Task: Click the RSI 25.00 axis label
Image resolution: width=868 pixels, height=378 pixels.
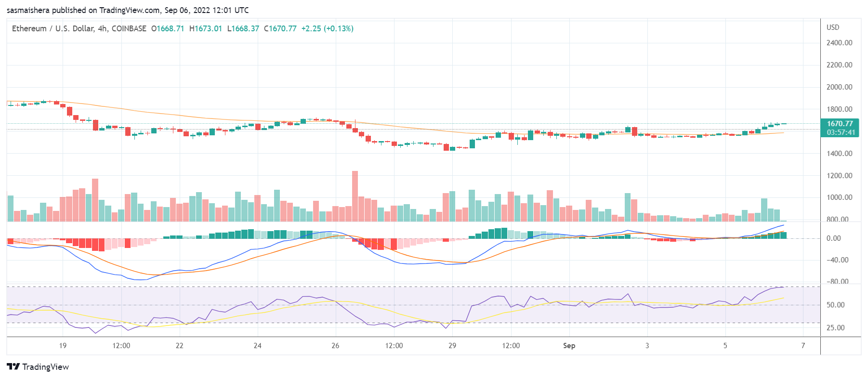Action: pyautogui.click(x=835, y=328)
